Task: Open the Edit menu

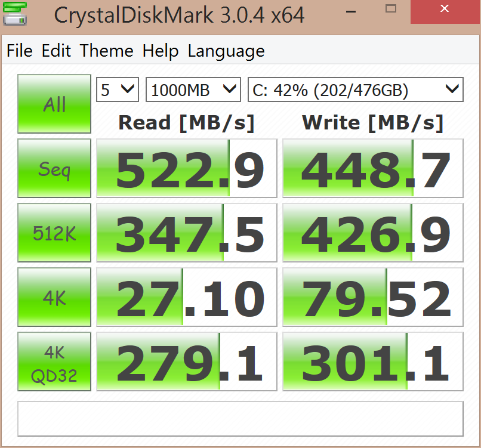Action: coord(56,51)
